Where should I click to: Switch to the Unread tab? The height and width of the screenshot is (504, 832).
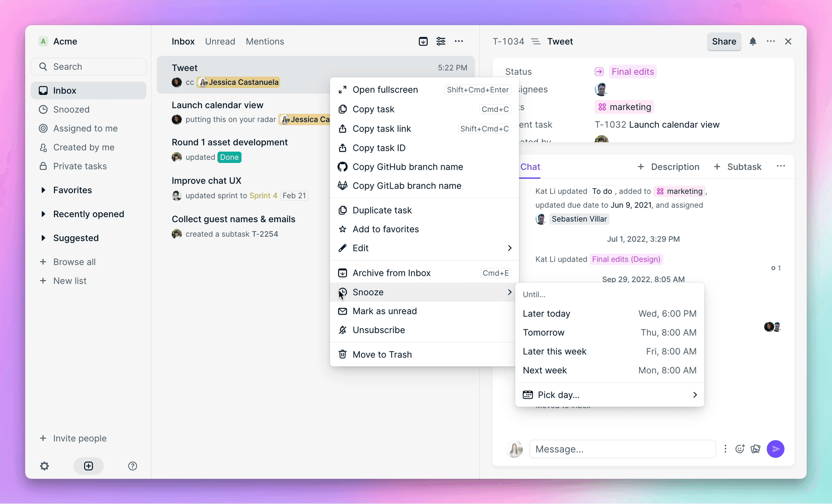220,41
